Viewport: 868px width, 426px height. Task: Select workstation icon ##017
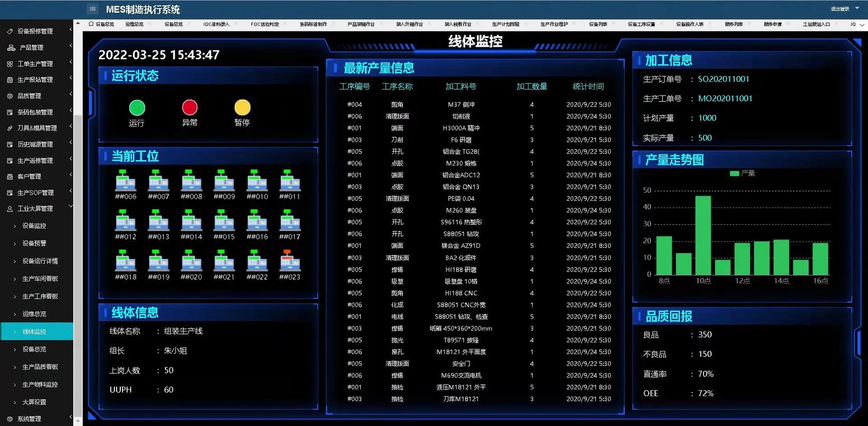290,220
